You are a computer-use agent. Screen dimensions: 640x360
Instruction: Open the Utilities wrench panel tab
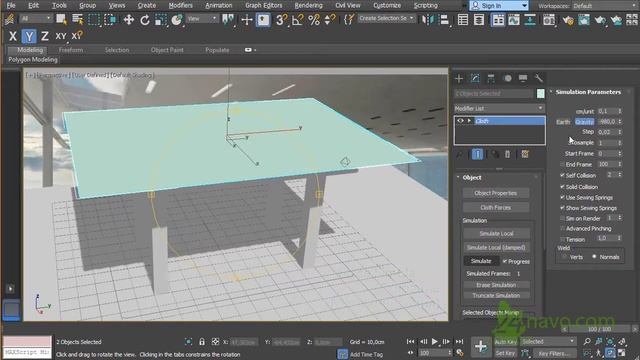point(539,78)
